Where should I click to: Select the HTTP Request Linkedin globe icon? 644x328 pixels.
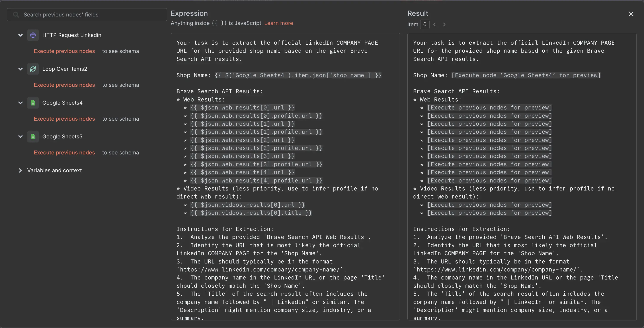tap(33, 35)
